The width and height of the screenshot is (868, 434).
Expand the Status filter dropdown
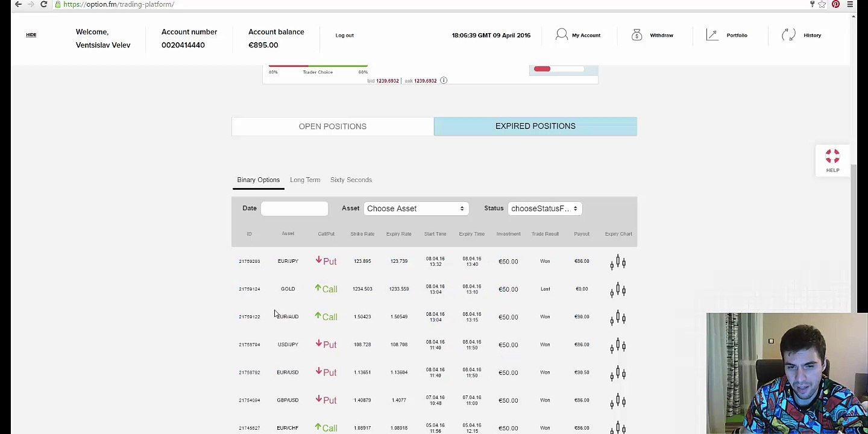click(x=544, y=209)
